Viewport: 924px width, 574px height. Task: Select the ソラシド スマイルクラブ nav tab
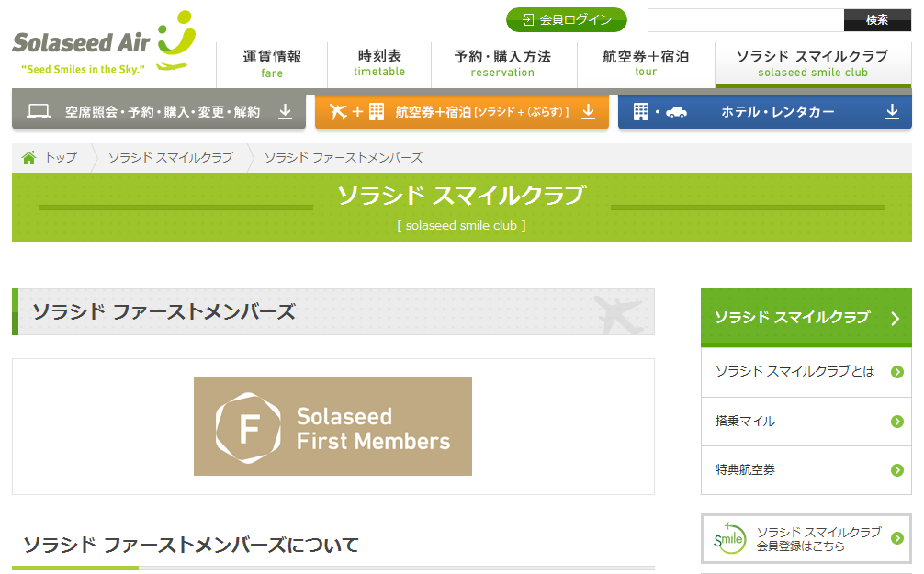point(813,64)
